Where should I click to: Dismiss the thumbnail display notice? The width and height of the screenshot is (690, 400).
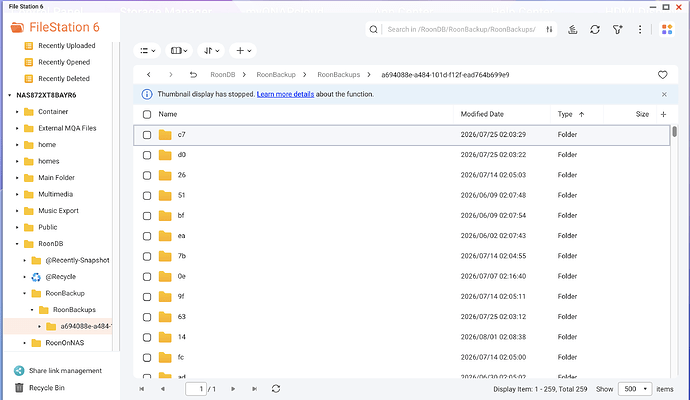tap(664, 94)
